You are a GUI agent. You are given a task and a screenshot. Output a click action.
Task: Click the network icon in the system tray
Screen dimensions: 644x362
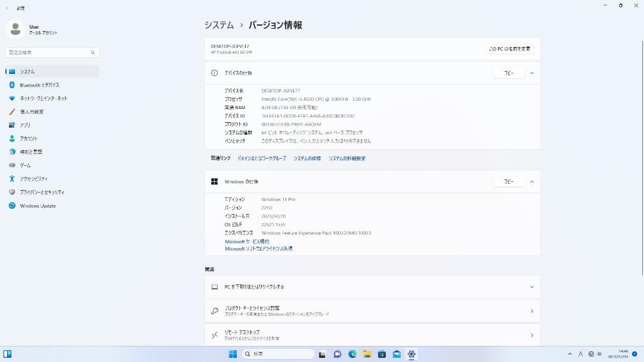[591, 354]
